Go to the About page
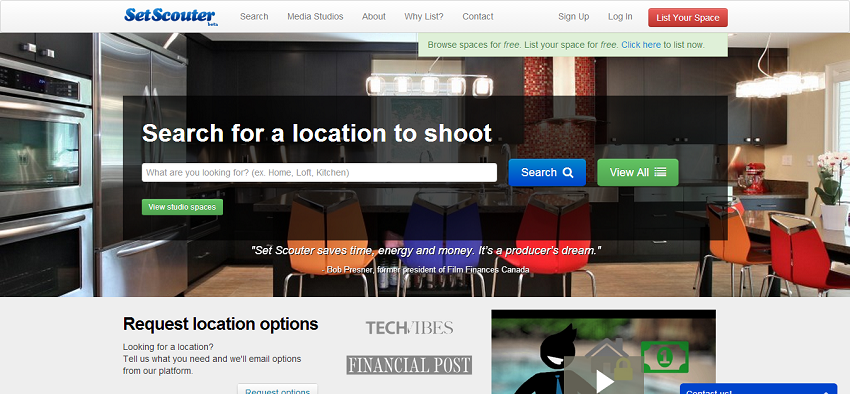Viewport: 850px width, 394px height. [374, 16]
